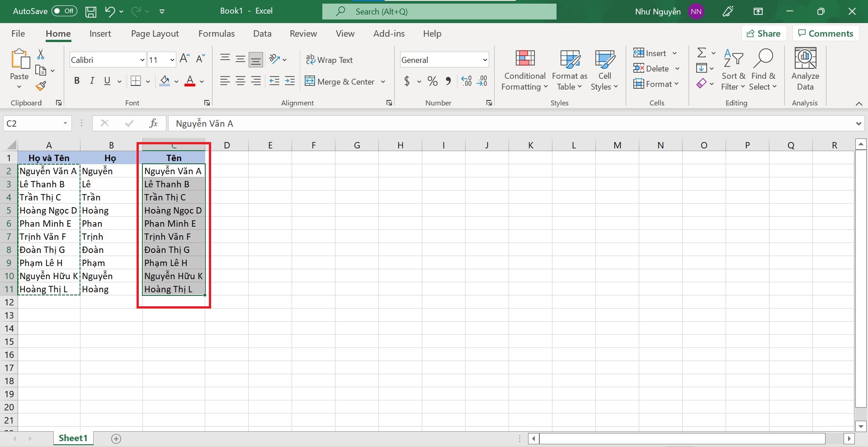Open the General number format dropdown
The height and width of the screenshot is (447, 868).
click(485, 60)
